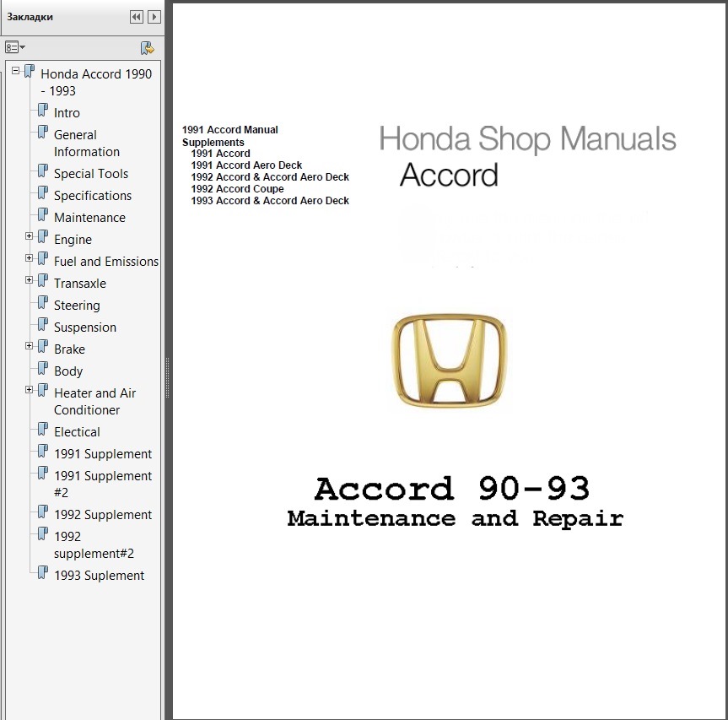Click the 1991 Accord supplement link
The height and width of the screenshot is (720, 728).
(x=220, y=154)
